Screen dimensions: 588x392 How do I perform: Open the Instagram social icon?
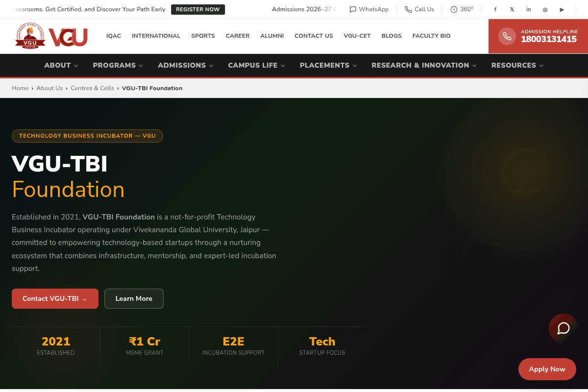(x=545, y=9)
